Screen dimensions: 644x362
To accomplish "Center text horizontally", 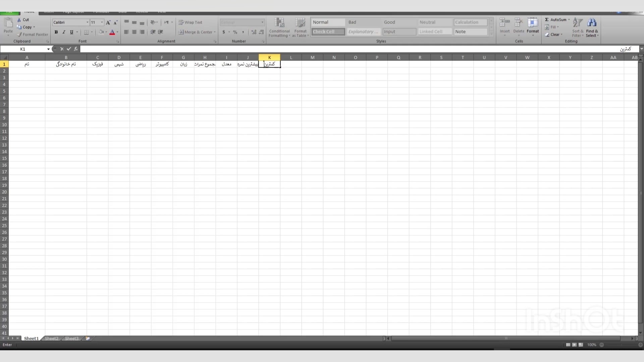I will [134, 32].
